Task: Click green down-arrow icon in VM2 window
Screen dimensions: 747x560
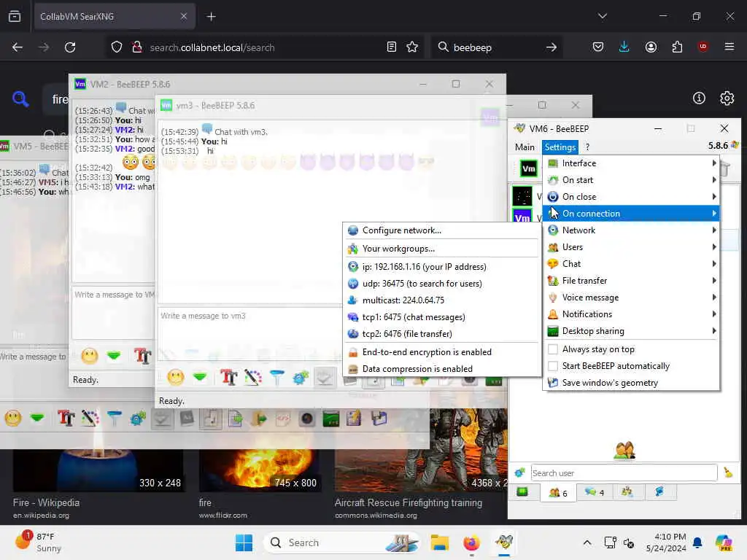Action: [x=113, y=355]
